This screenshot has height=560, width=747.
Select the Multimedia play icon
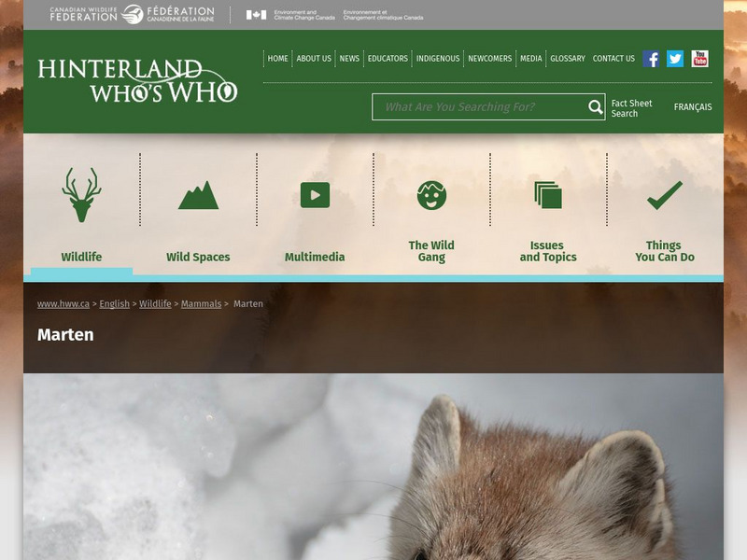click(315, 195)
